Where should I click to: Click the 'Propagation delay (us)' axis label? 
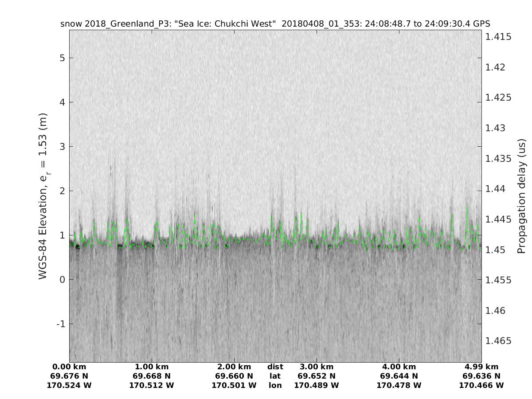pyautogui.click(x=521, y=196)
